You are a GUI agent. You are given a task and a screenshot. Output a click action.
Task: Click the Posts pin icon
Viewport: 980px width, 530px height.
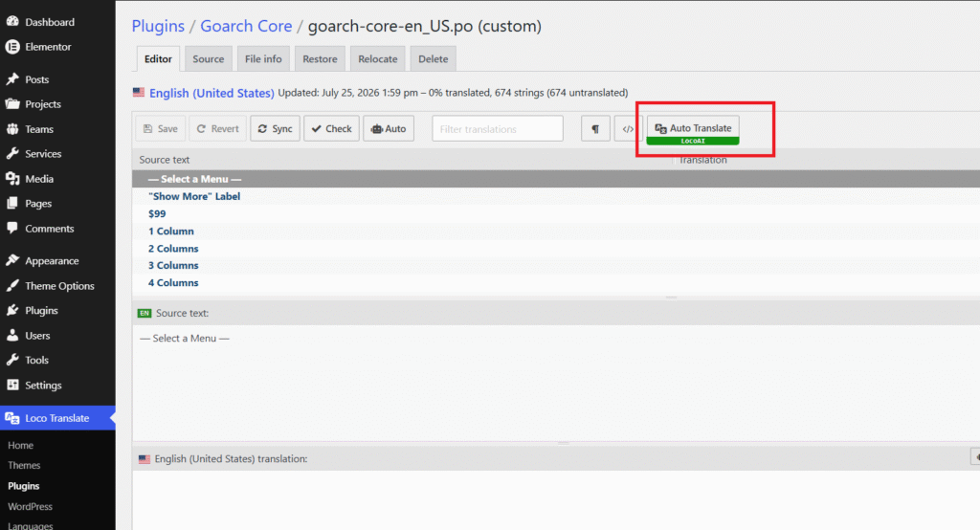(x=12, y=79)
